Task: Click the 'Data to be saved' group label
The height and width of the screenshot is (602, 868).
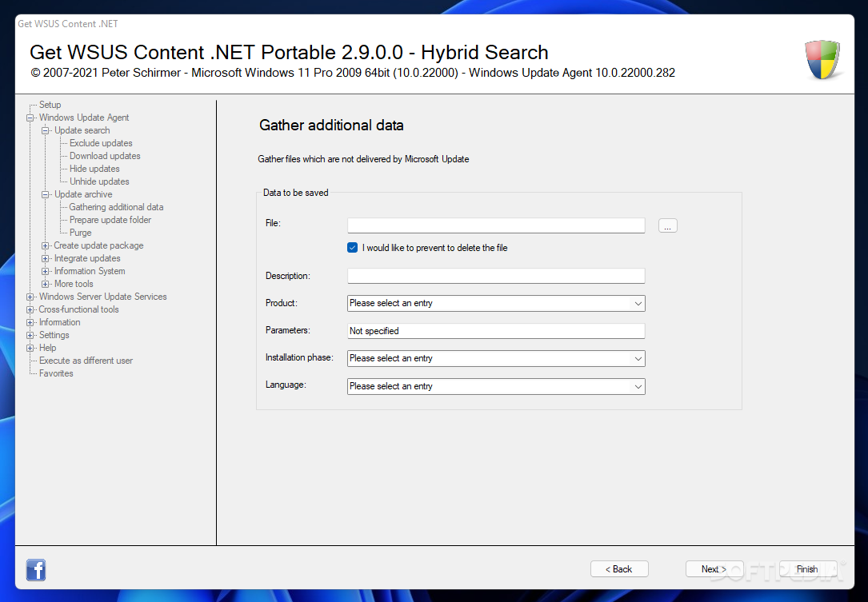Action: click(296, 193)
